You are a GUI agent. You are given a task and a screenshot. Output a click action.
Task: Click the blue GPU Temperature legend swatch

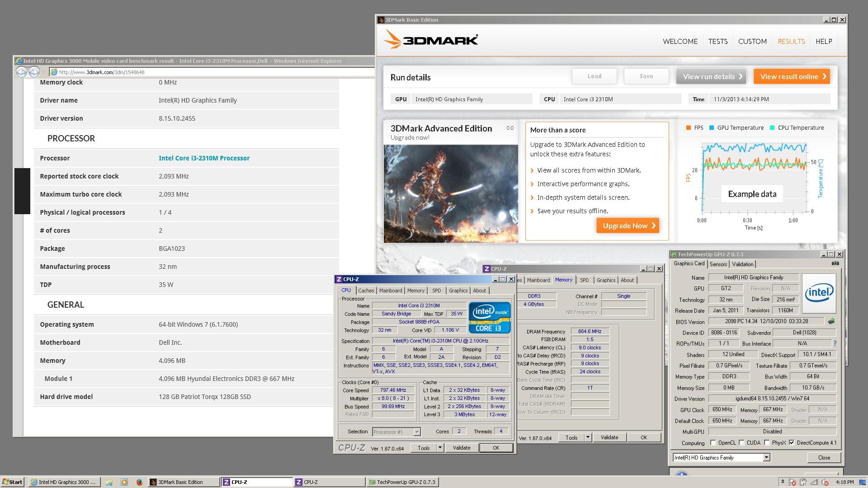(x=712, y=128)
